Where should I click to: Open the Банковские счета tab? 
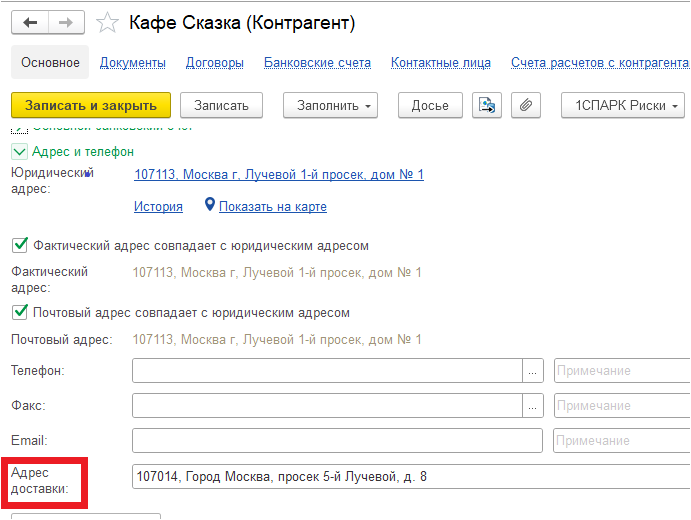317,63
